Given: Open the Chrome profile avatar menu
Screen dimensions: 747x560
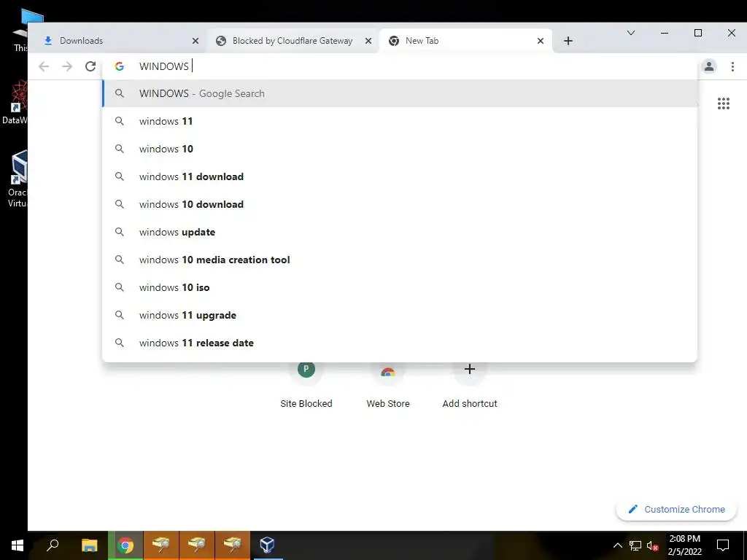Looking at the screenshot, I should [x=709, y=66].
